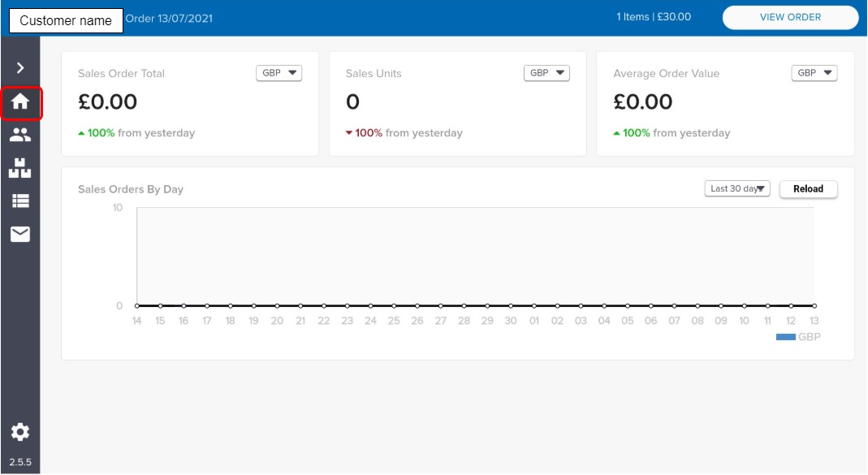This screenshot has width=868, height=475.
Task: Click the version number 2.5.5
Action: [20, 462]
